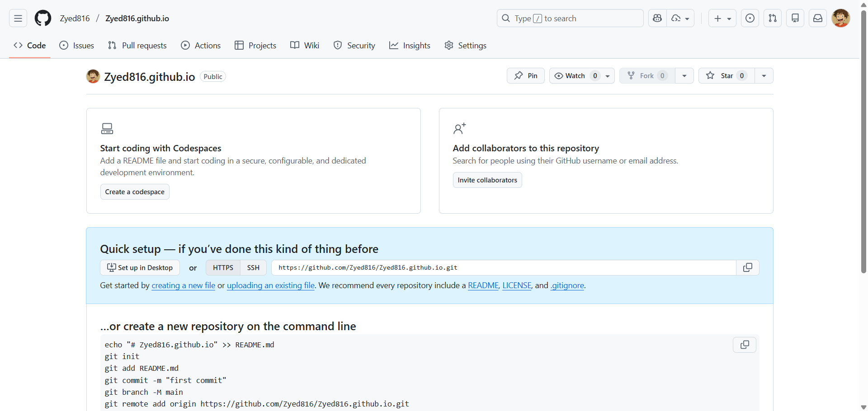The image size is (868, 411).
Task: Click the add collaborator person icon
Action: coord(459,129)
